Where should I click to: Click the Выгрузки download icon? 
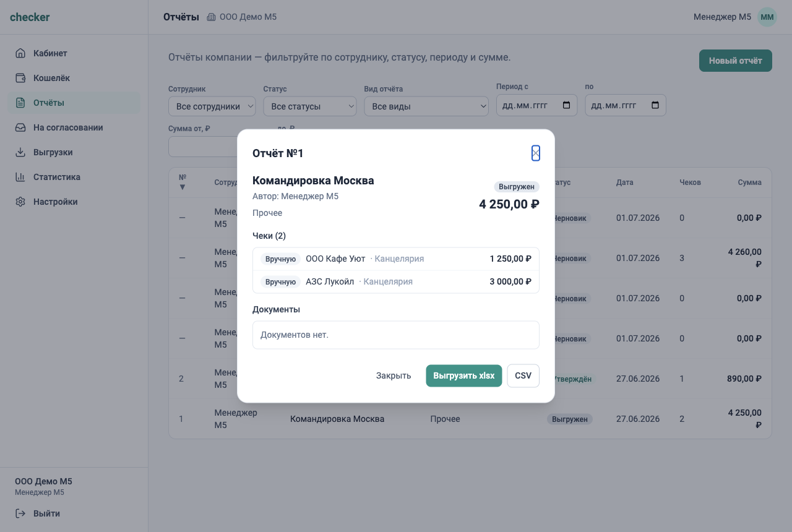coord(20,152)
